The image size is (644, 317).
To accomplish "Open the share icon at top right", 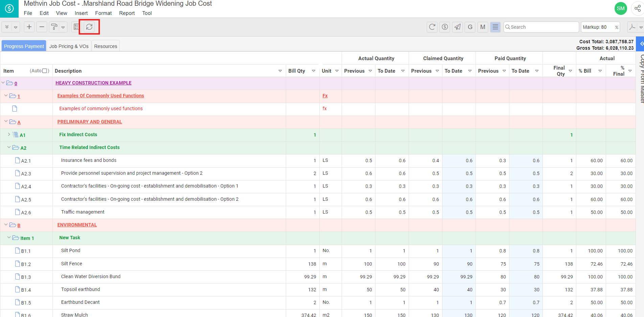I will pyautogui.click(x=637, y=8).
